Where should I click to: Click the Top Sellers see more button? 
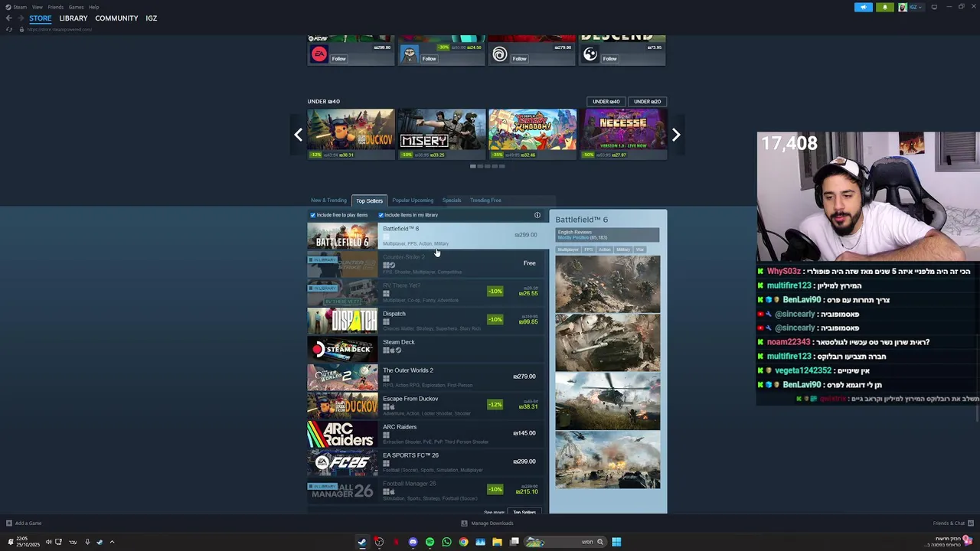click(x=524, y=511)
